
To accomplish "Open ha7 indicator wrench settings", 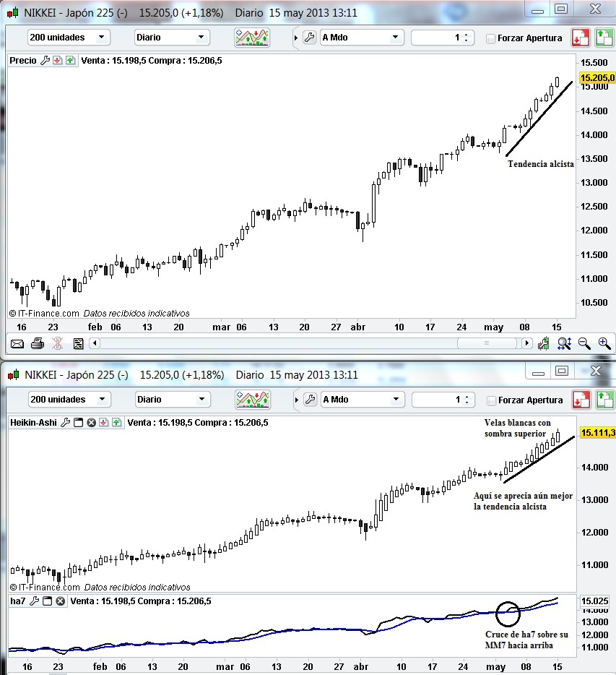I will pyautogui.click(x=35, y=601).
